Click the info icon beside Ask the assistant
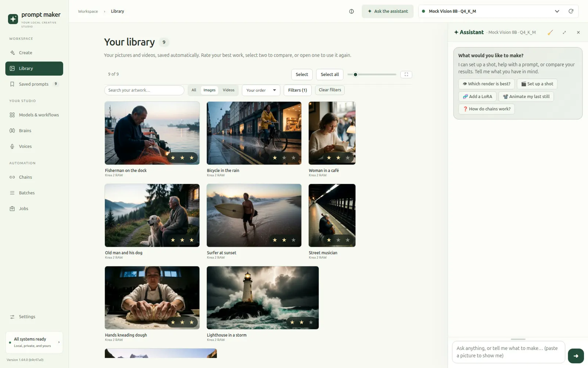The width and height of the screenshot is (588, 368). point(351,11)
